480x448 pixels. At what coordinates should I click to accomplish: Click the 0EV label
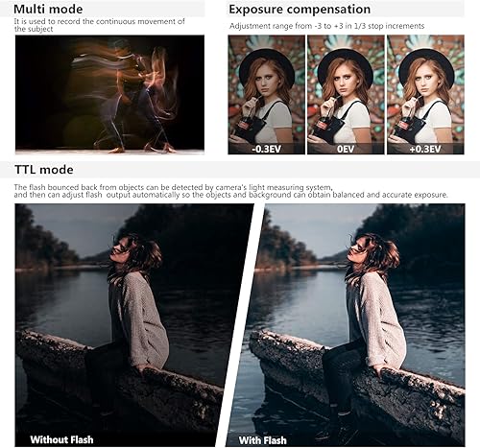coord(346,149)
